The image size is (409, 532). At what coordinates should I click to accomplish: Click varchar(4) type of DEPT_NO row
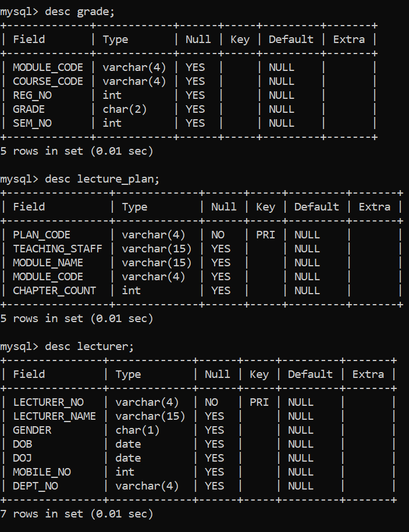(x=147, y=485)
